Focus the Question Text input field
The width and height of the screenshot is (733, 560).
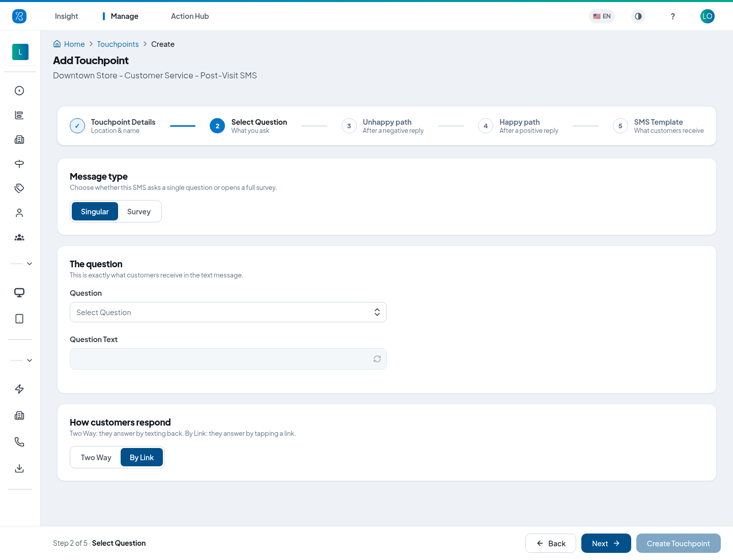[228, 359]
